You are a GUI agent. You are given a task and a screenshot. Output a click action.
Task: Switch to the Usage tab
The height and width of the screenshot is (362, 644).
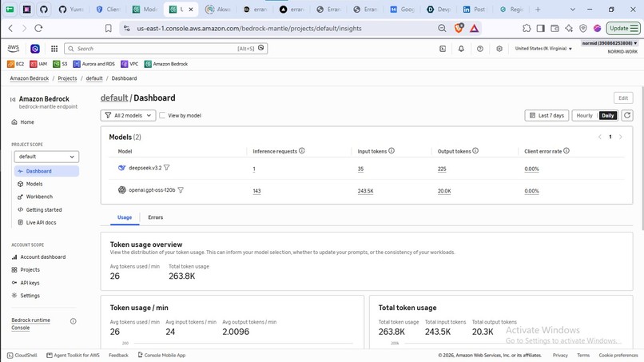[x=125, y=217]
